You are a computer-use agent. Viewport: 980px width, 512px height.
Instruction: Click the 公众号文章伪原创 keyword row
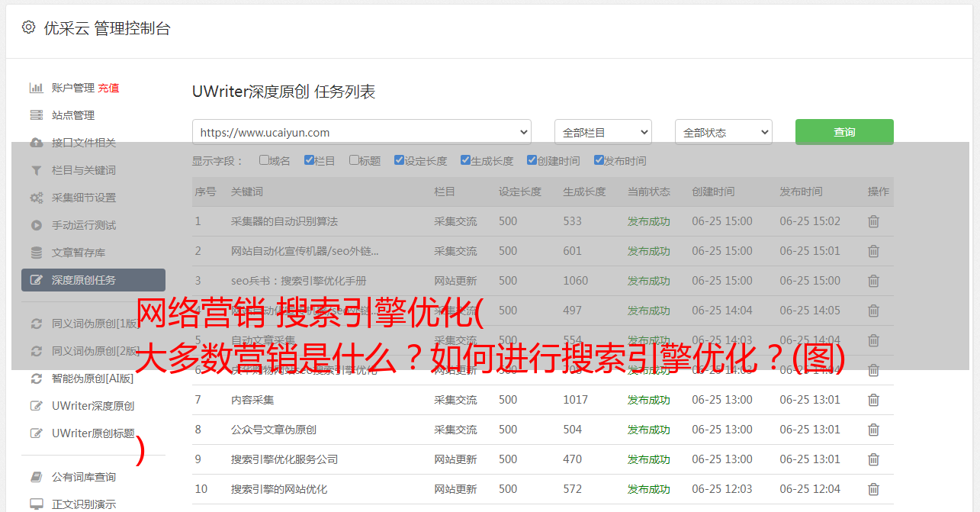click(x=274, y=430)
